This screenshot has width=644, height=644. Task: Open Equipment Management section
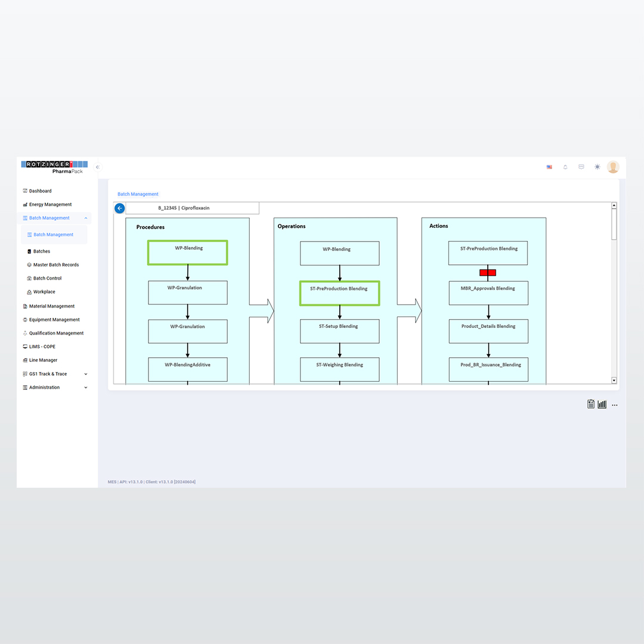[x=54, y=320]
